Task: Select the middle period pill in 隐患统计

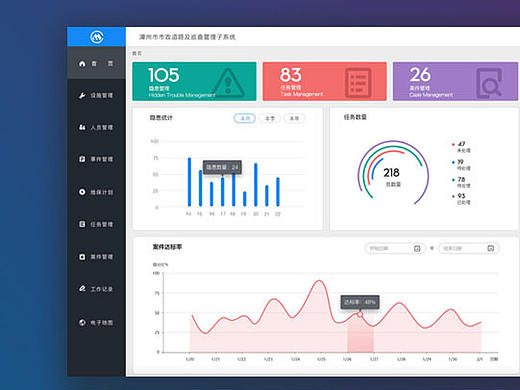Action: (x=270, y=118)
